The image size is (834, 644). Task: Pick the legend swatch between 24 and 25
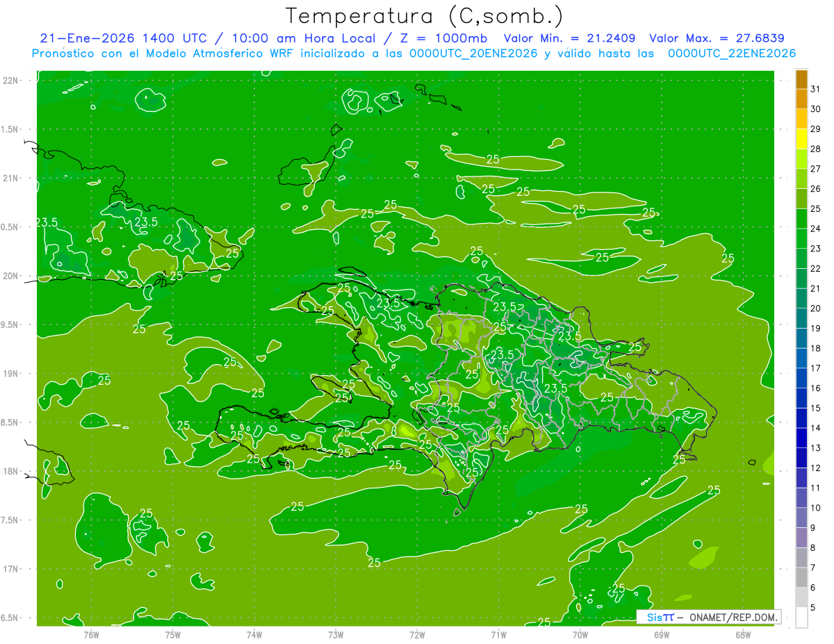tap(801, 219)
